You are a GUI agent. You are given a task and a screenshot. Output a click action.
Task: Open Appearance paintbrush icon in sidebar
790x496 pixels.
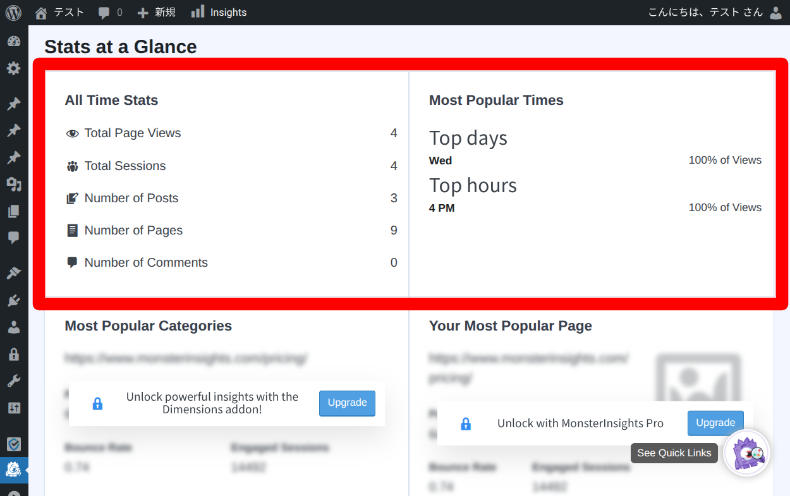[x=13, y=273]
